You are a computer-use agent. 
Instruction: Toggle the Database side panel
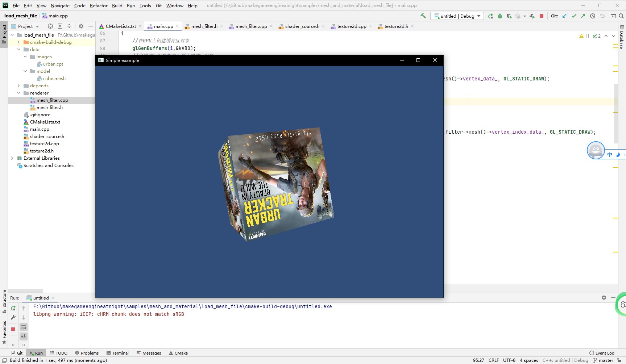tap(622, 37)
